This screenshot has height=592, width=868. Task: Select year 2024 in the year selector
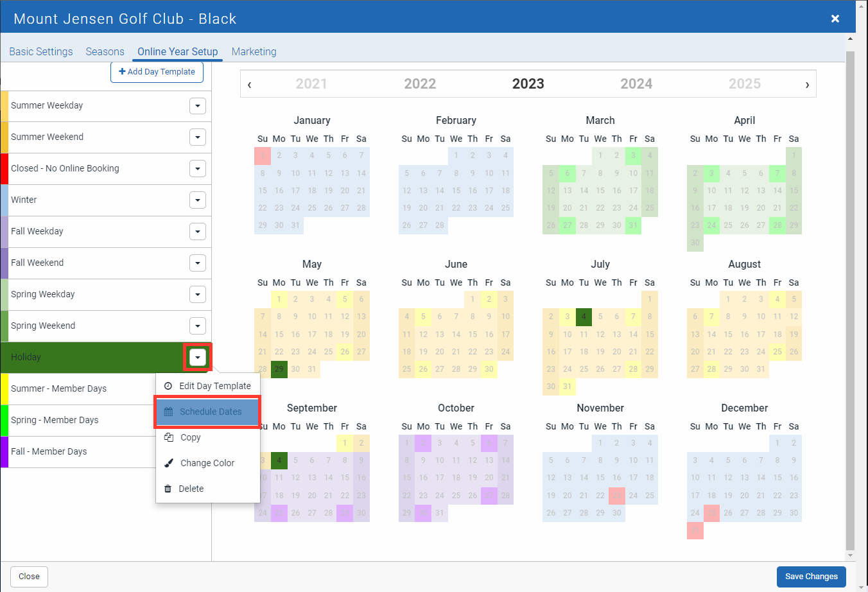[636, 84]
